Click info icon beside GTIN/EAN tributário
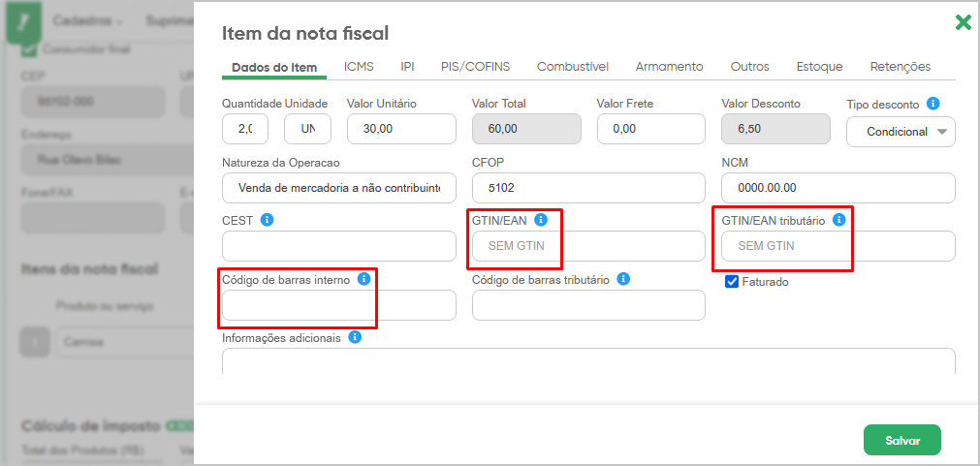This screenshot has height=466, width=980. [839, 220]
